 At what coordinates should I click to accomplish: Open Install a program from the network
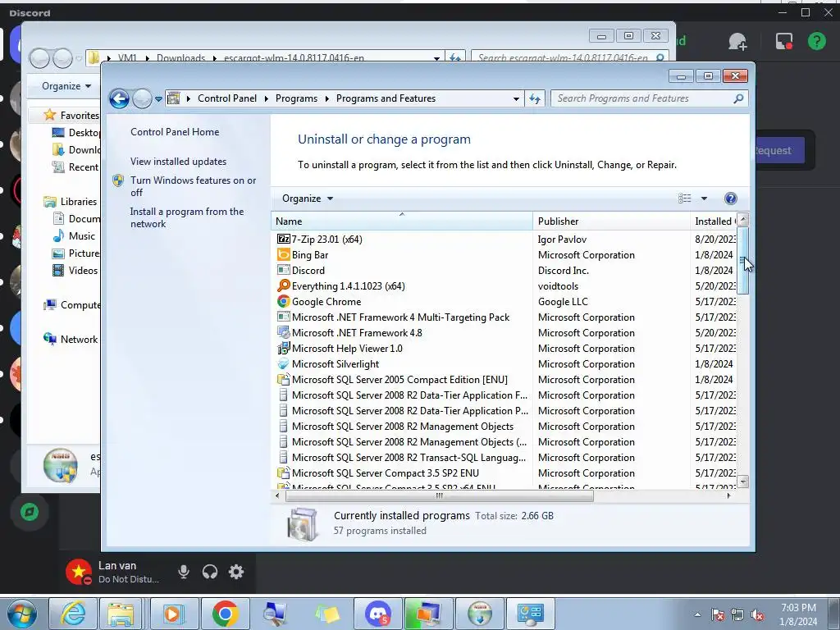(x=187, y=217)
